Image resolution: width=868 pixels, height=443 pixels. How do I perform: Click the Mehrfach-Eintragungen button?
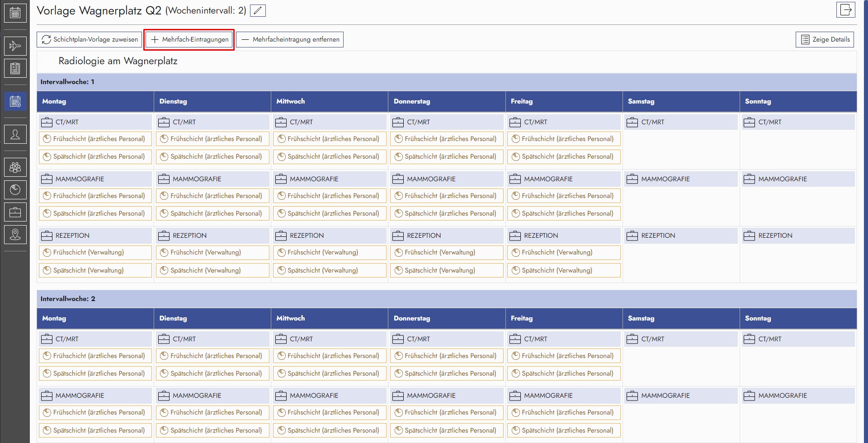(x=189, y=39)
